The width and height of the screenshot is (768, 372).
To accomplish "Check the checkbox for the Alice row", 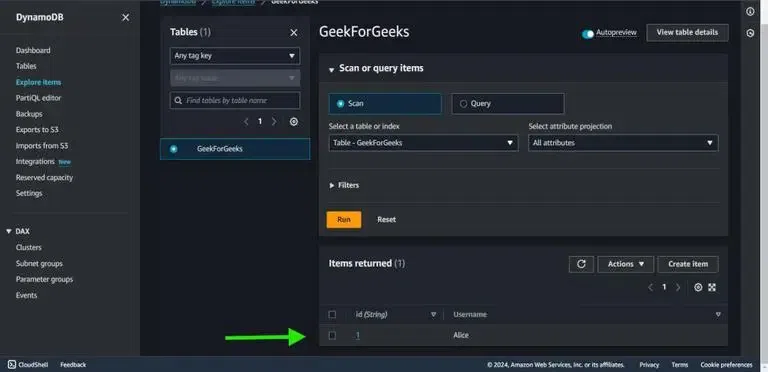I will (x=332, y=335).
